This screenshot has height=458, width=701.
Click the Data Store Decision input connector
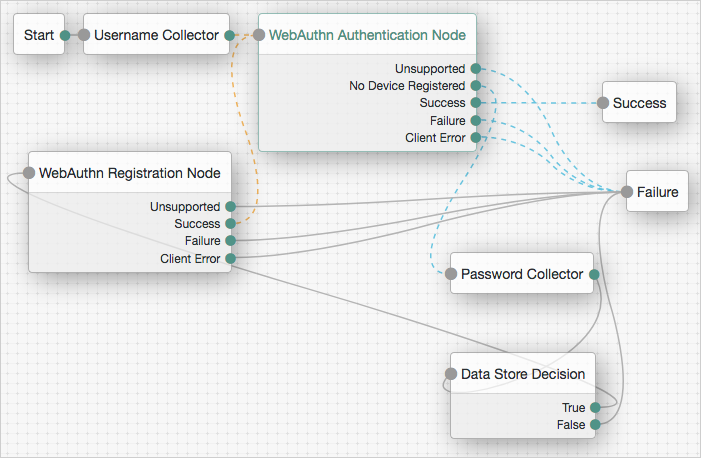(451, 374)
